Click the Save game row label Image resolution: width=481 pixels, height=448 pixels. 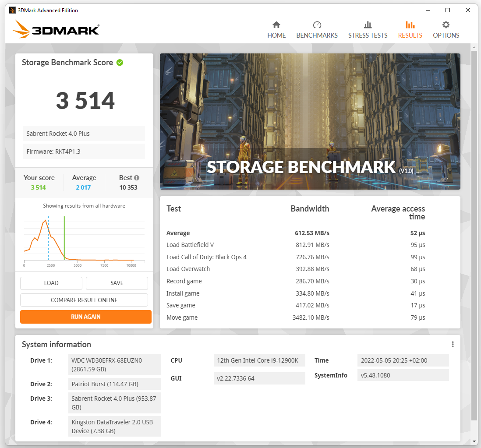[180, 305]
